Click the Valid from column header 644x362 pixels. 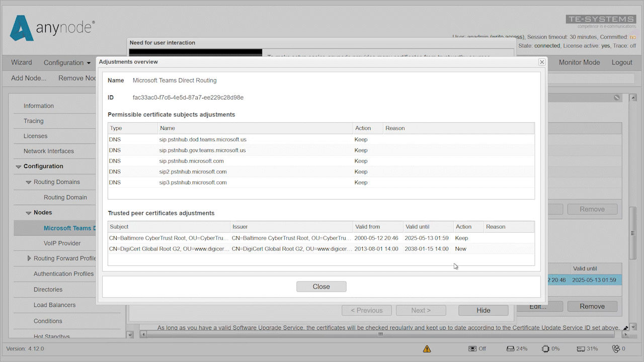pyautogui.click(x=378, y=227)
